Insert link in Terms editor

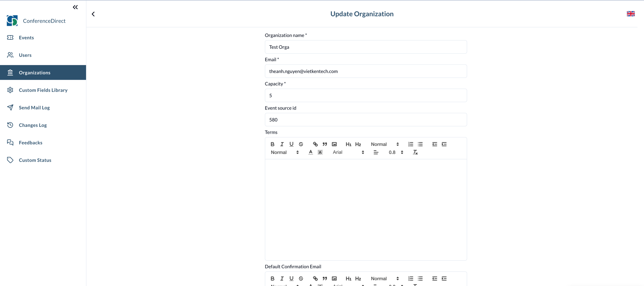click(315, 144)
